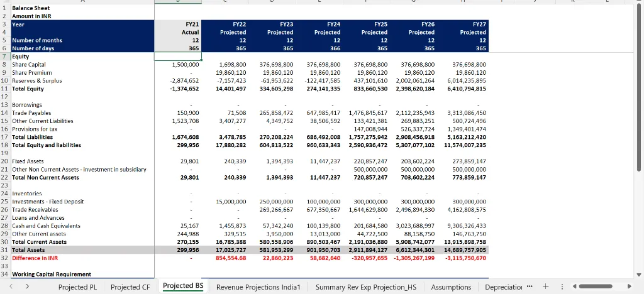Switch to the Projected PL sheet
This screenshot has height=294, width=644.
click(77, 287)
